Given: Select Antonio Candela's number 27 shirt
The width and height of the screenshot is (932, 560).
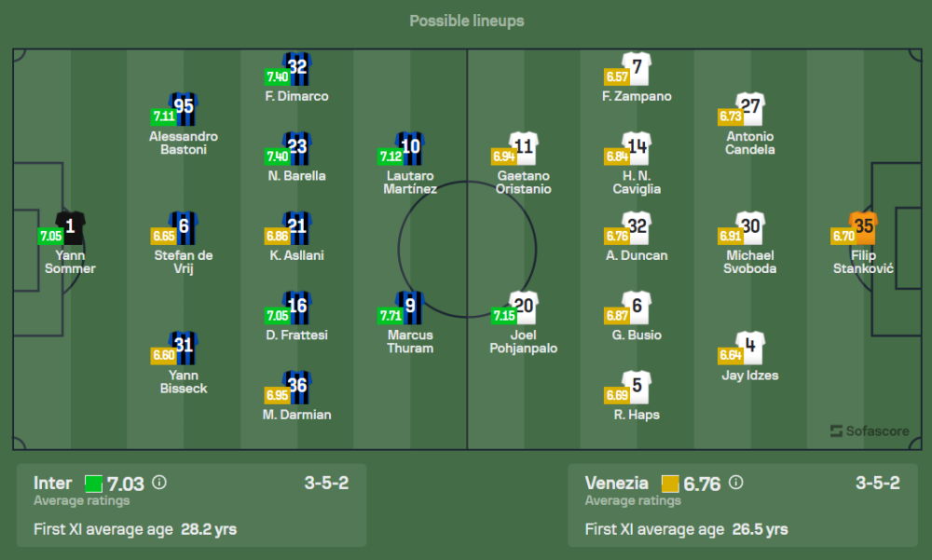Looking at the screenshot, I should [750, 108].
